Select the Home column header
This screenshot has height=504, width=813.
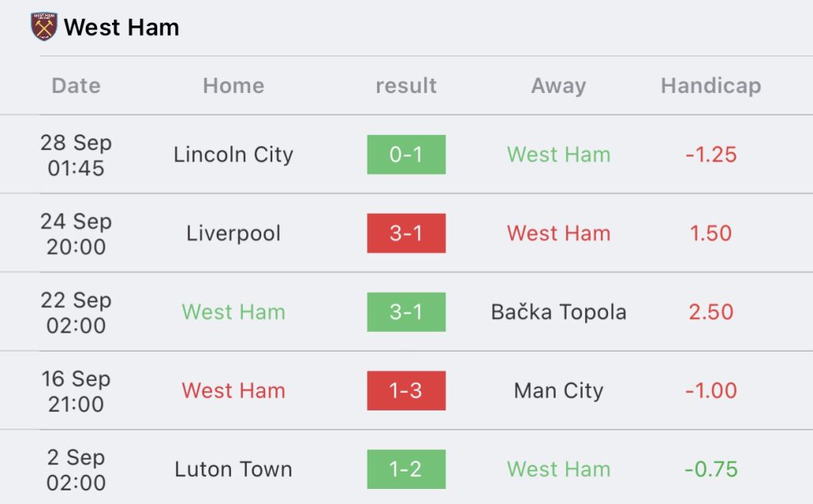(233, 86)
